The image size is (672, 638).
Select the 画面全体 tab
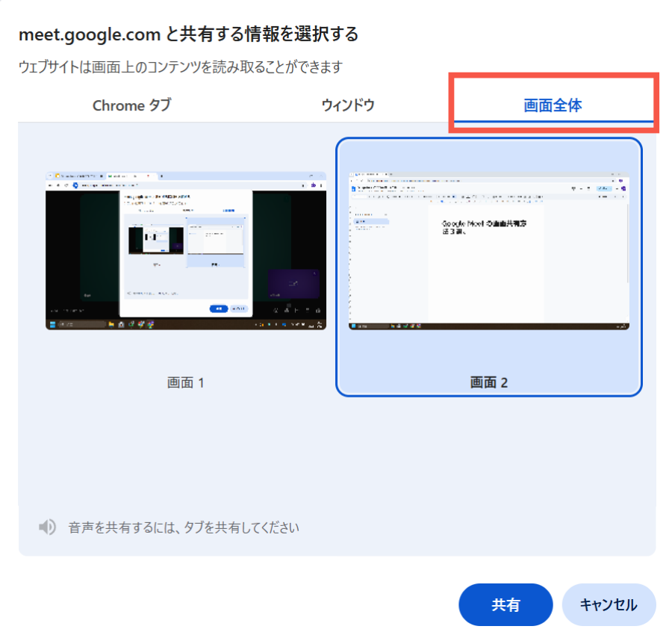(x=553, y=105)
